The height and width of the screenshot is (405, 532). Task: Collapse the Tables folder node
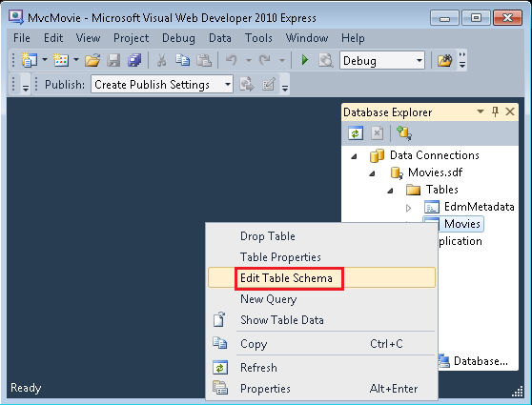[390, 191]
